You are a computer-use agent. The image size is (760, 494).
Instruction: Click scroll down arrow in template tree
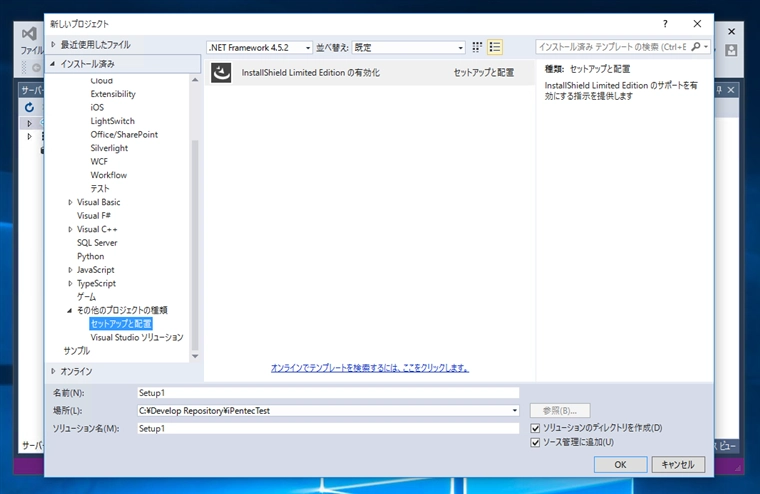click(195, 356)
